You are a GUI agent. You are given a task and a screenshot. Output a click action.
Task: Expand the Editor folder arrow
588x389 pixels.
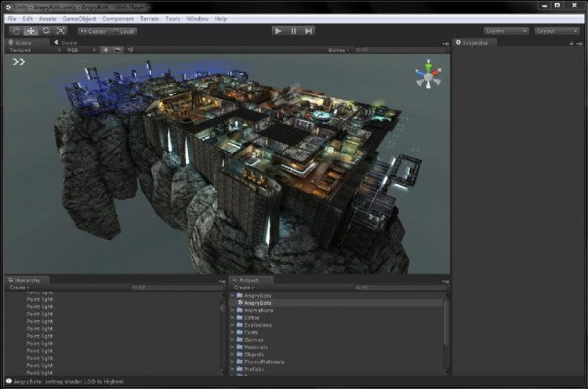click(233, 318)
